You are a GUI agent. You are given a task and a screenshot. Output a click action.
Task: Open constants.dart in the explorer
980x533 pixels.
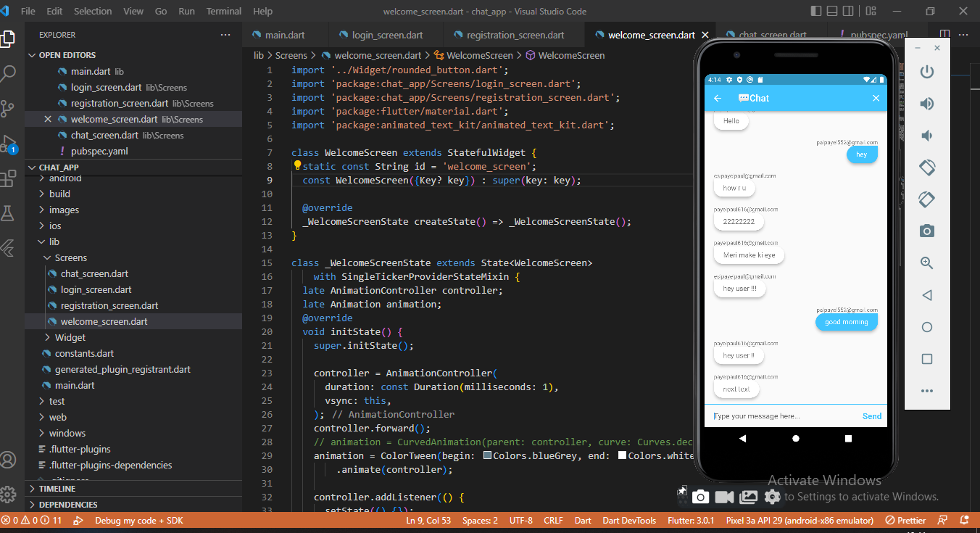tap(84, 353)
